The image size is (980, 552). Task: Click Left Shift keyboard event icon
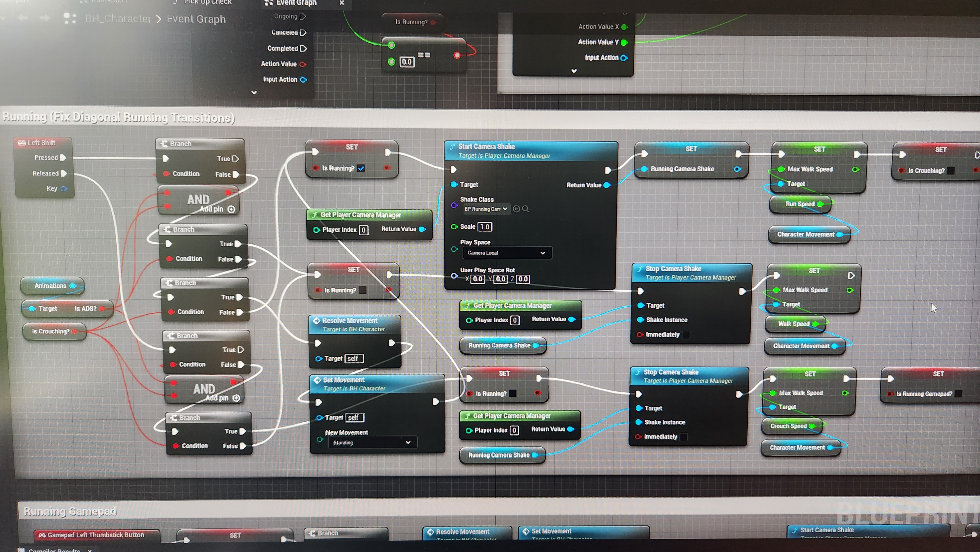(21, 143)
